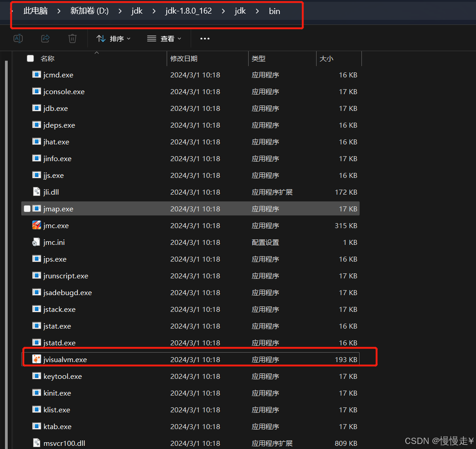Click the keytool.exe file icon

coord(36,376)
